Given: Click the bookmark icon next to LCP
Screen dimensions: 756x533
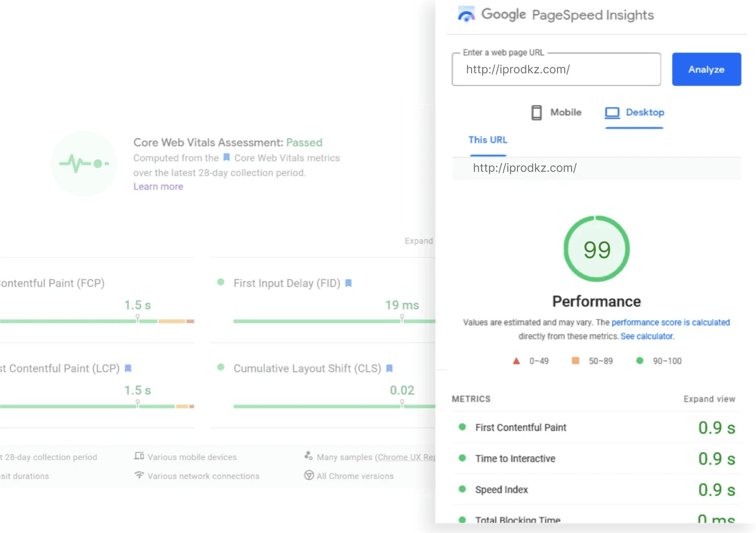Looking at the screenshot, I should tap(128, 368).
